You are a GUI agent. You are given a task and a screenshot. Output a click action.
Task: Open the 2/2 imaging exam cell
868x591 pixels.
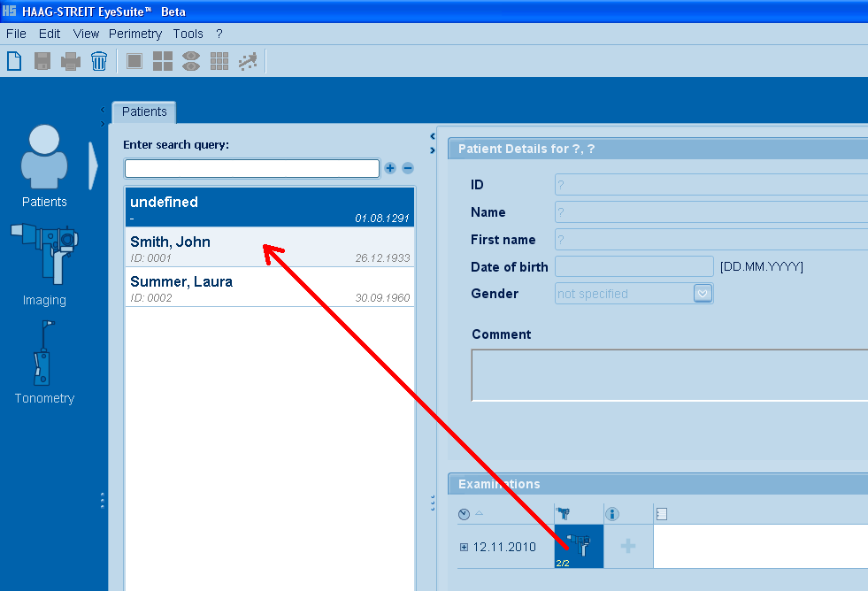pos(579,547)
